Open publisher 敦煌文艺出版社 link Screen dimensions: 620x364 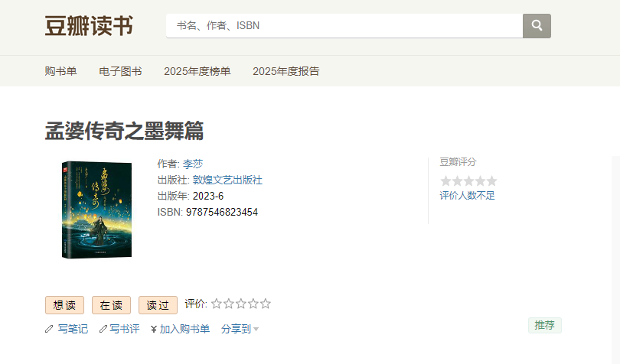tap(227, 180)
